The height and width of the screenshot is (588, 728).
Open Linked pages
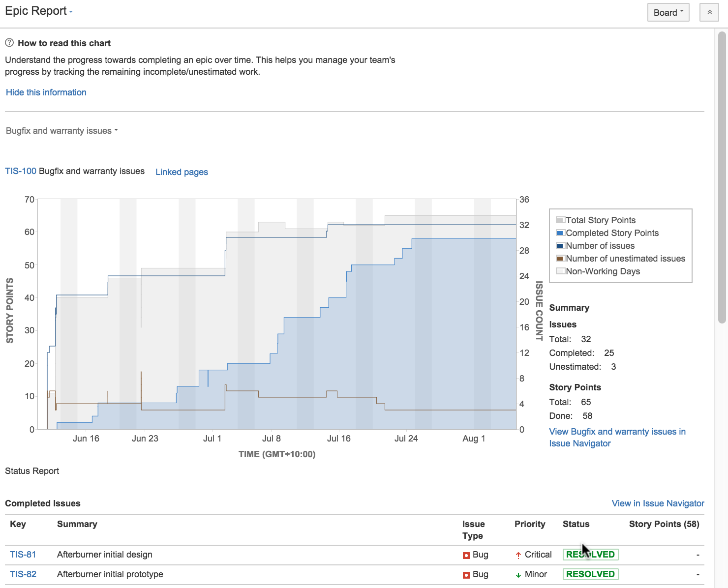[x=182, y=172]
